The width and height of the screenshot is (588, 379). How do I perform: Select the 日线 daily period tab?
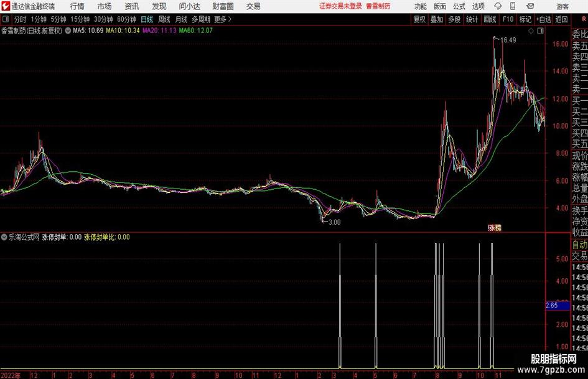(147, 19)
